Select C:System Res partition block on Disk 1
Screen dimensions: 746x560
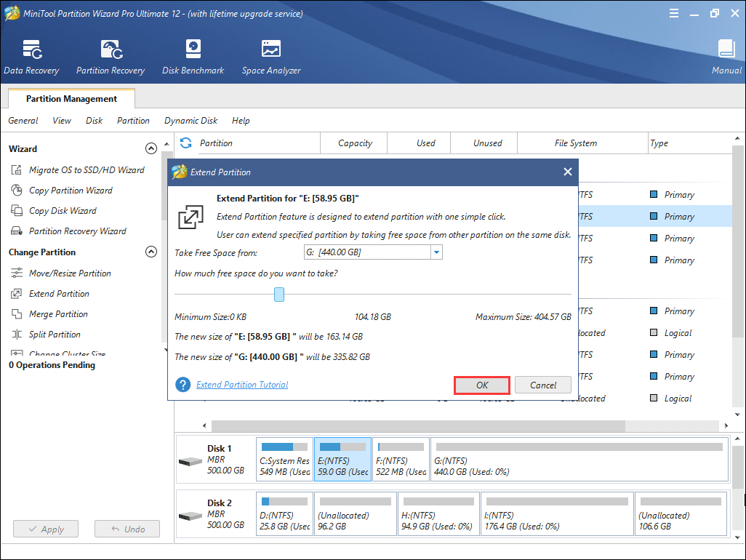(284, 460)
